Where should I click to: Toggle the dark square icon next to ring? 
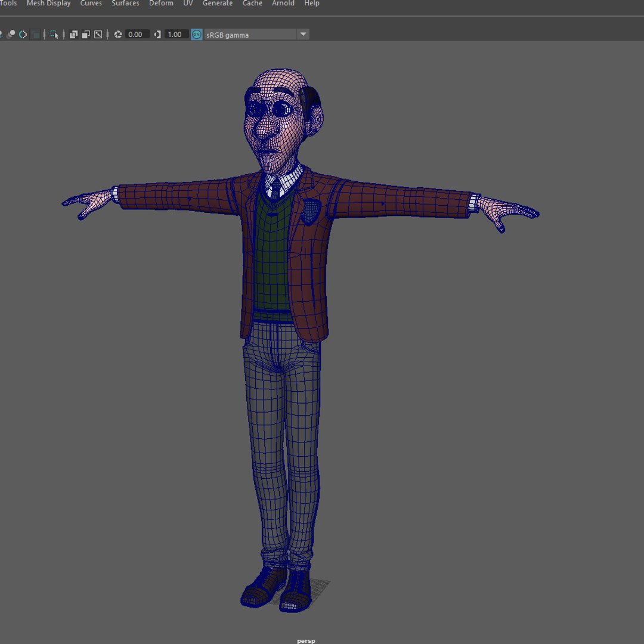[x=36, y=35]
